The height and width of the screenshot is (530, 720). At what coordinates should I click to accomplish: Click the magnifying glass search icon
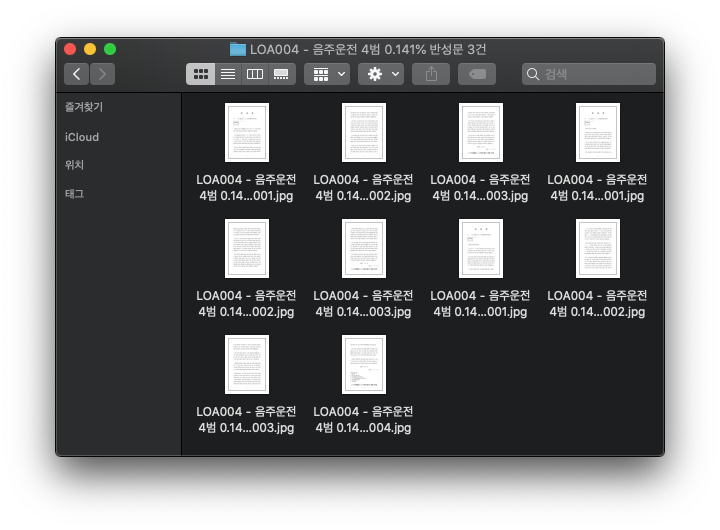tap(533, 74)
